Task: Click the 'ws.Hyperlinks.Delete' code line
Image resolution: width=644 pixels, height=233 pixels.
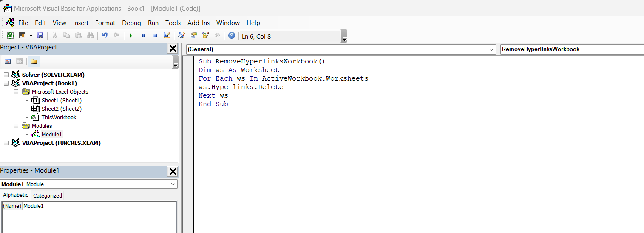Action: [x=241, y=87]
